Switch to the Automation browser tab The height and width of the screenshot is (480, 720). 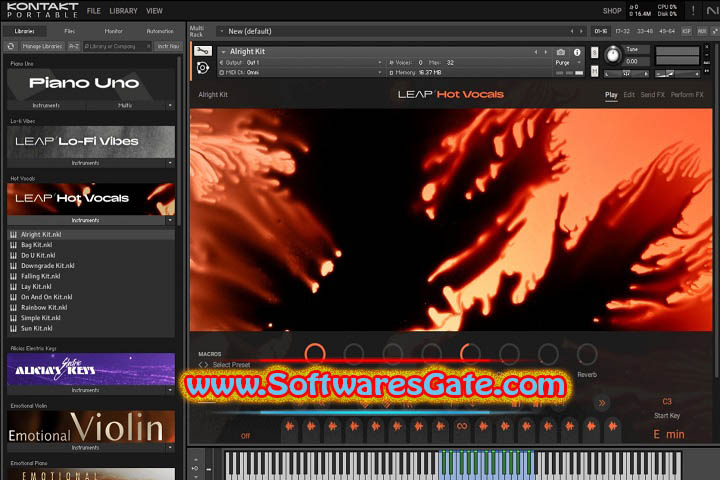pyautogui.click(x=160, y=31)
